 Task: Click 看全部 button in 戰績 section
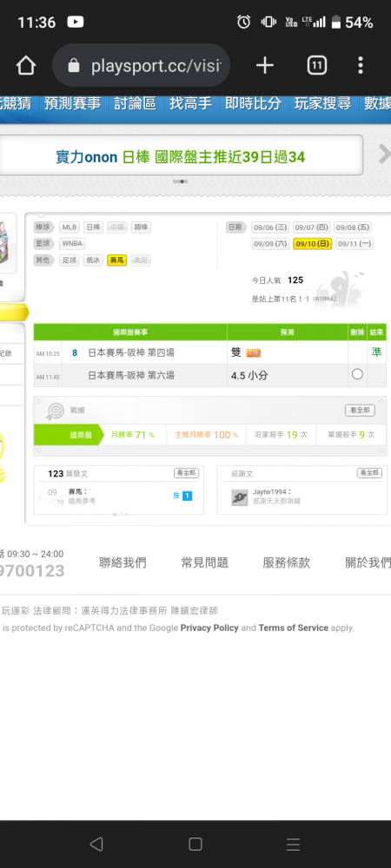pos(360,411)
